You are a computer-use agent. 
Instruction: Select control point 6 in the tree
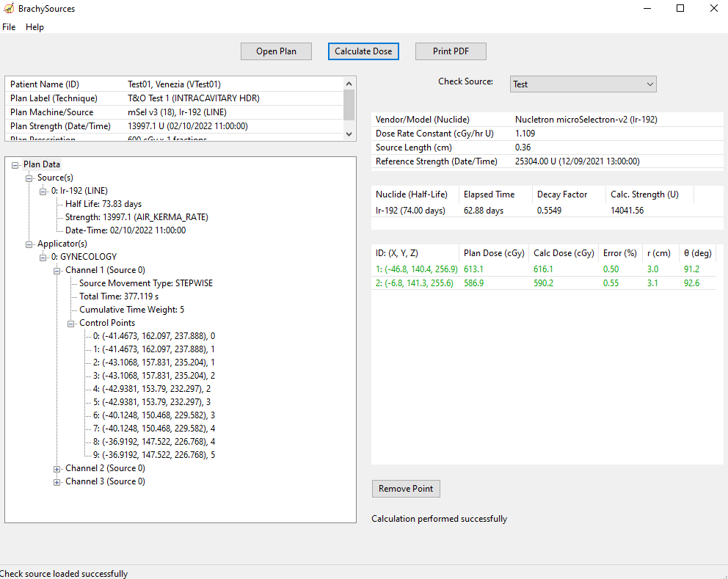pyautogui.click(x=154, y=415)
